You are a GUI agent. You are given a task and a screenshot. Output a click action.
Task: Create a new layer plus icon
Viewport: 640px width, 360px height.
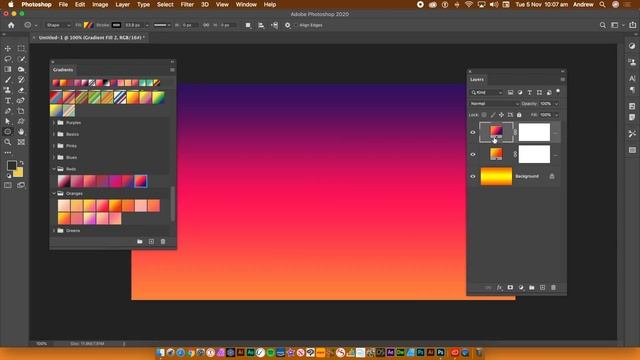[542, 288]
